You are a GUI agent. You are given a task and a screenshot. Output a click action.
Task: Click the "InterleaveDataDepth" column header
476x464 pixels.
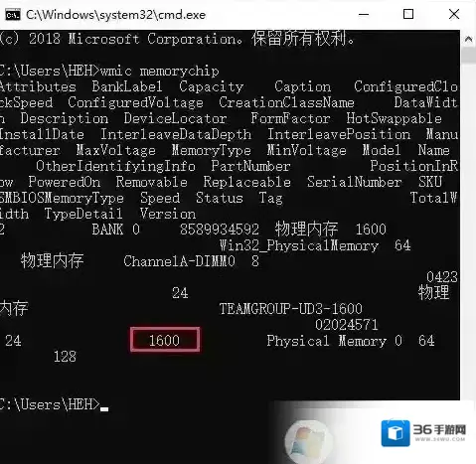click(176, 134)
